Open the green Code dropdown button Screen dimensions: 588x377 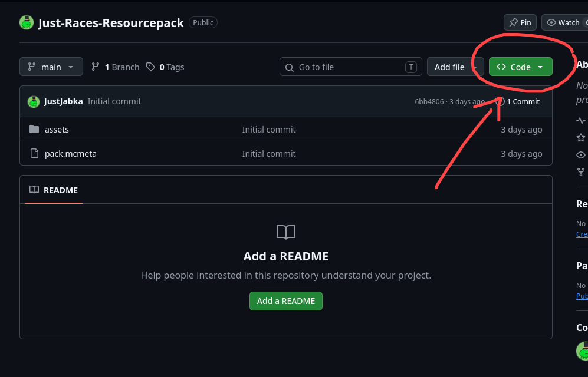click(x=520, y=67)
